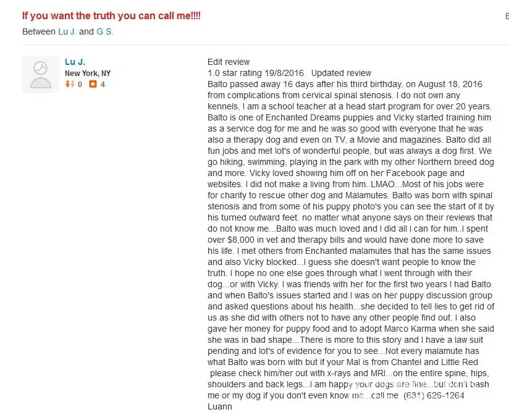Screen dimensions: 509x420
Task: Click the orange star reviews icon
Action: click(93, 85)
